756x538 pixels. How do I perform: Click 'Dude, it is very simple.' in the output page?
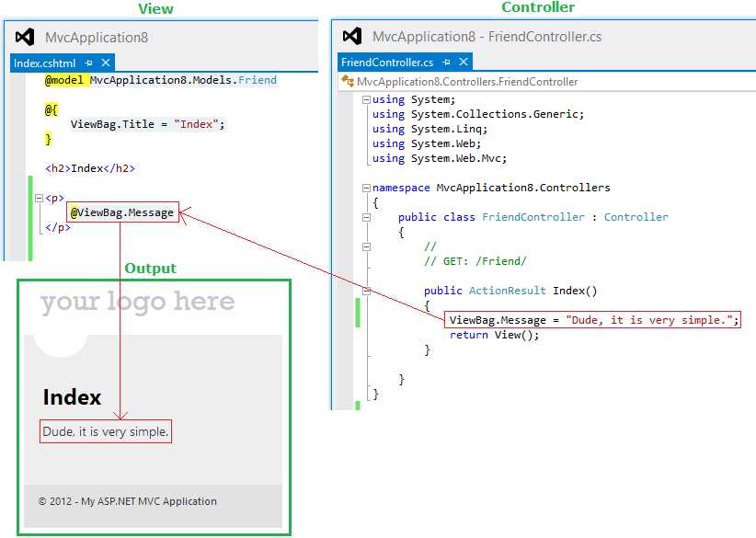106,432
